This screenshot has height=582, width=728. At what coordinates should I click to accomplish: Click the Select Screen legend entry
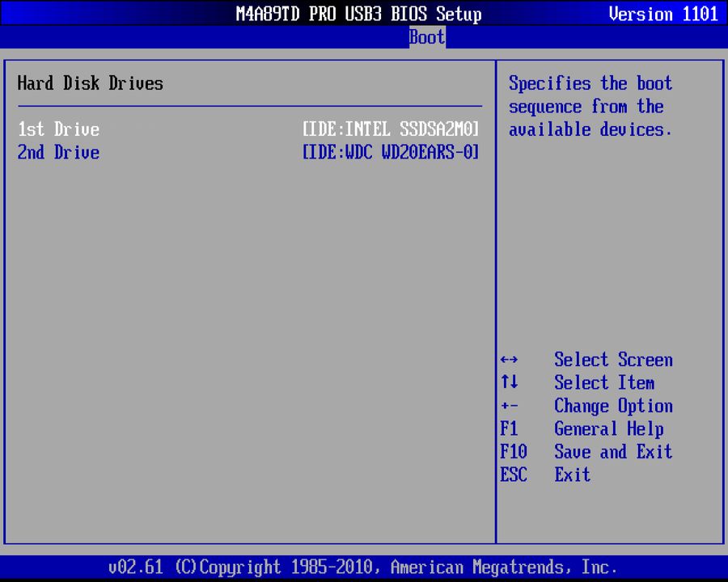pos(613,360)
